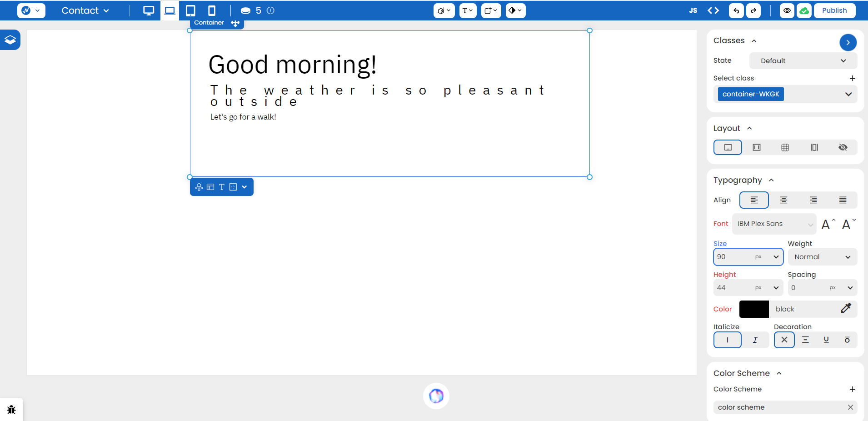The width and height of the screenshot is (868, 421).
Task: Select flex layout option
Action: coord(757,147)
